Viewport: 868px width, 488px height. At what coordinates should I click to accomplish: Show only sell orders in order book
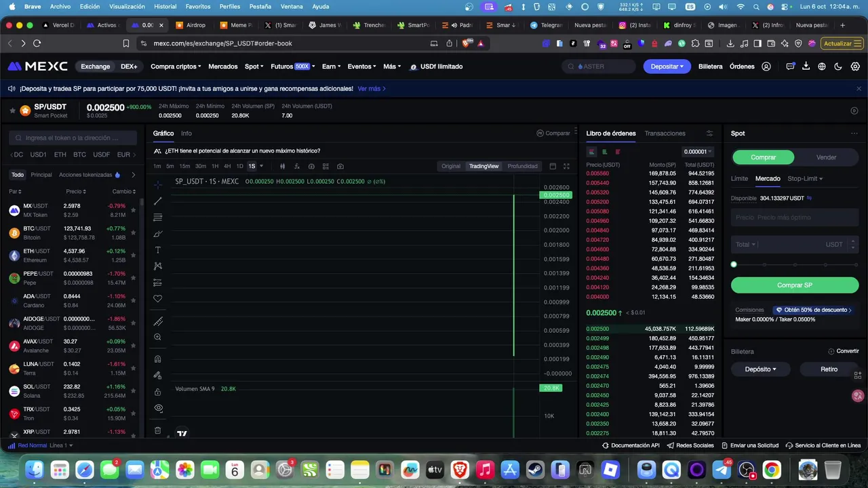(618, 152)
